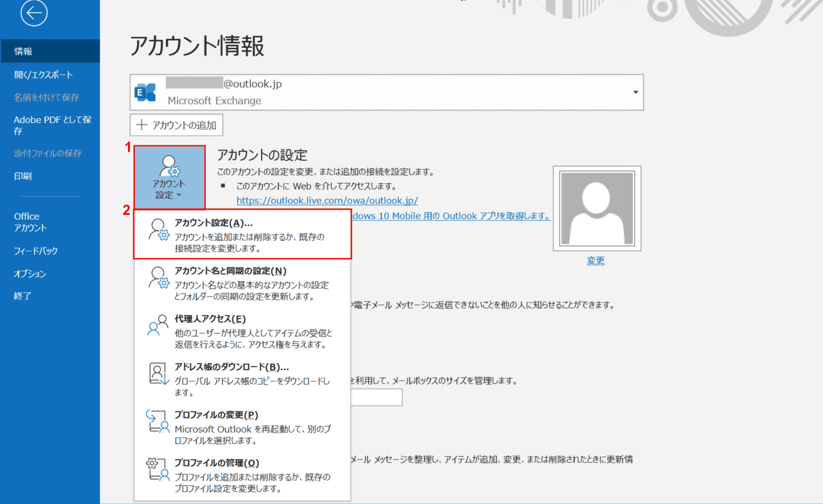The width and height of the screenshot is (823, 504).
Task: Choose アカウント設定(A)... menu entry
Action: click(242, 234)
